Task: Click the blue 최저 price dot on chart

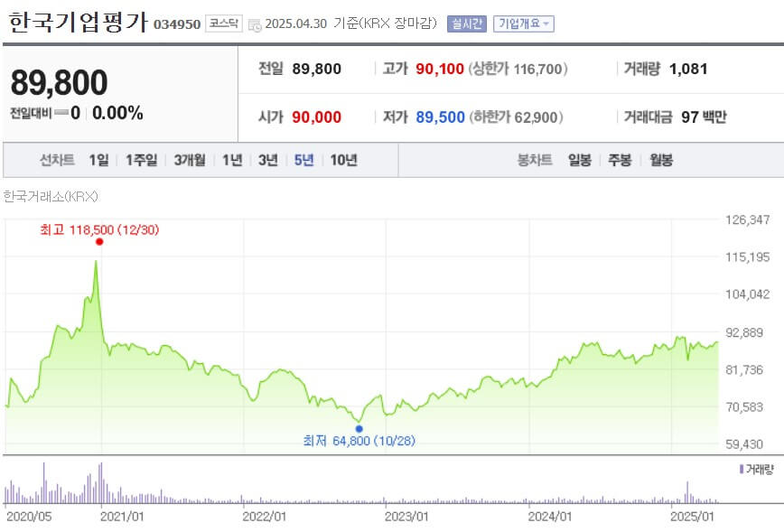Action: [x=359, y=428]
